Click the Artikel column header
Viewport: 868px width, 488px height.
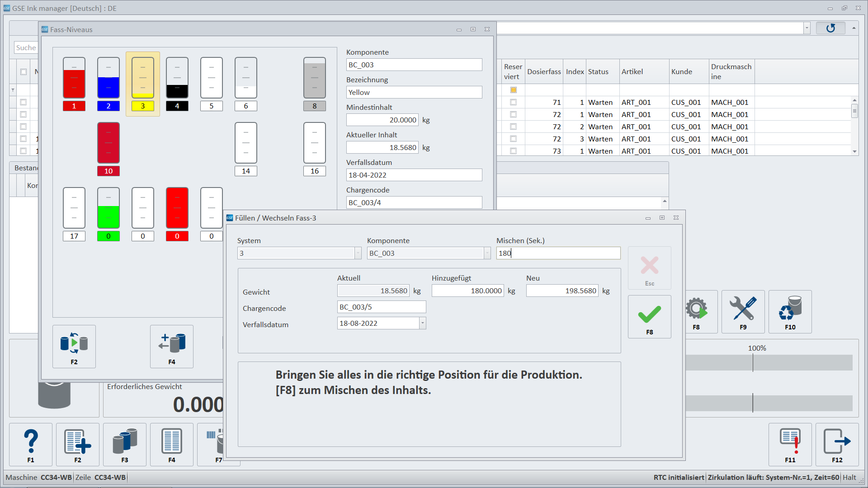pyautogui.click(x=632, y=72)
